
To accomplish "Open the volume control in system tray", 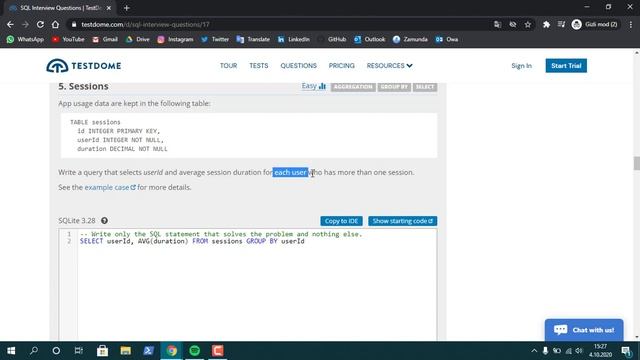I will coord(579,351).
